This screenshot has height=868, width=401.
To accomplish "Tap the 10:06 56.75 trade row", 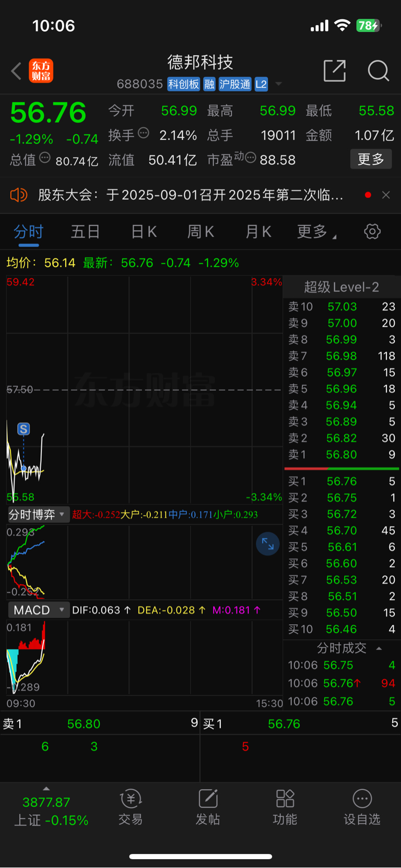I will point(341,665).
